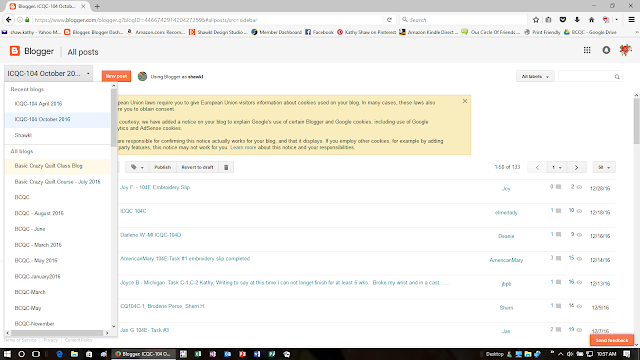This screenshot has height=360, width=640.
Task: Save page to Pocket
Action: coord(563,20)
